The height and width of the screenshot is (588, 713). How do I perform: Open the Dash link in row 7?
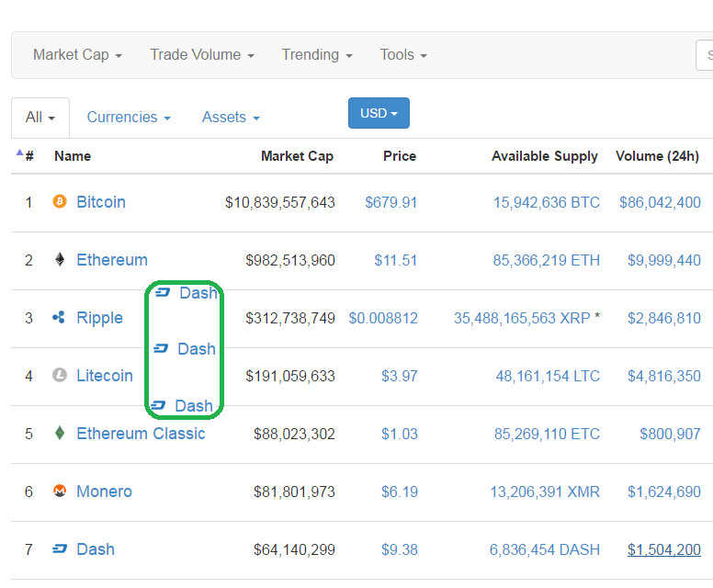[x=96, y=549]
